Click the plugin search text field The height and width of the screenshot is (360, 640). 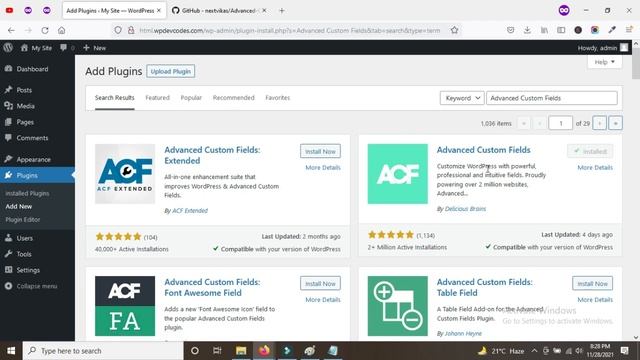pos(551,98)
